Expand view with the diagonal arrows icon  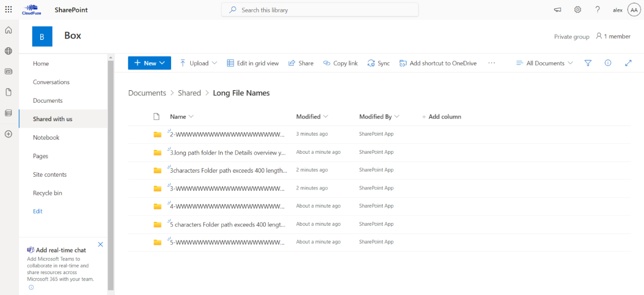point(628,63)
